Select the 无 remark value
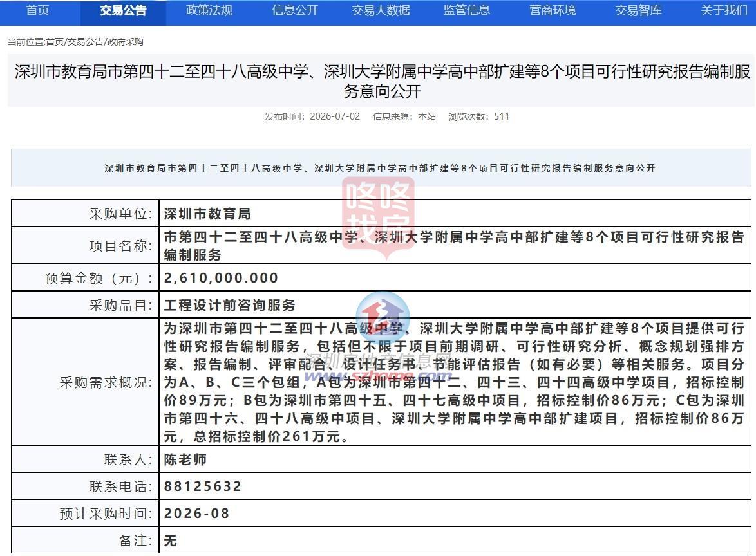Screen dimensions: 756x556 (170, 541)
